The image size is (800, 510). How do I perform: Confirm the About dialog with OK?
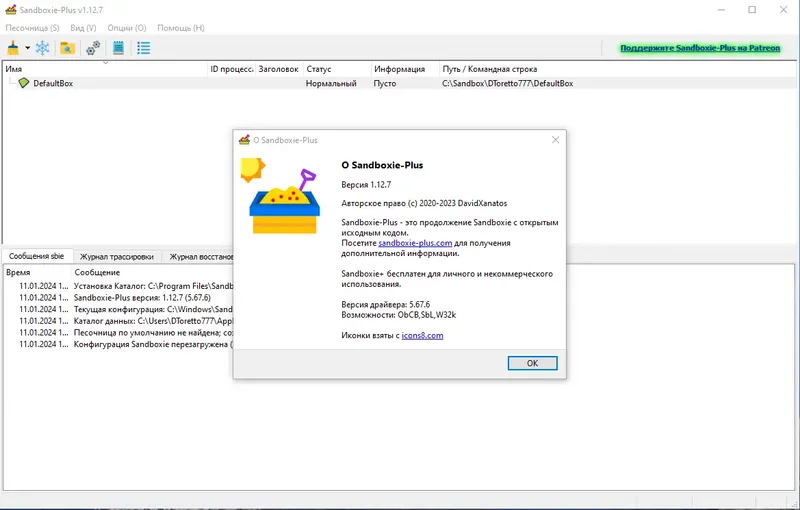click(x=532, y=363)
